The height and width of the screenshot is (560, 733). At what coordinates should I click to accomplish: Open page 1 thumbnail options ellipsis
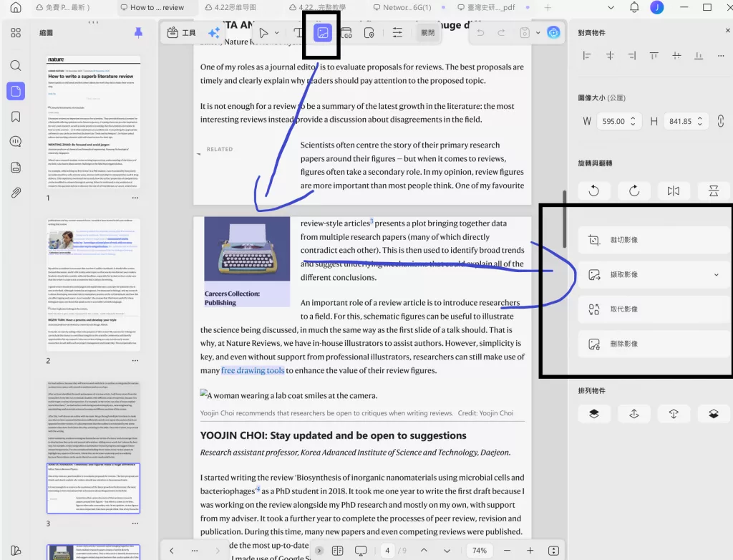tap(135, 198)
